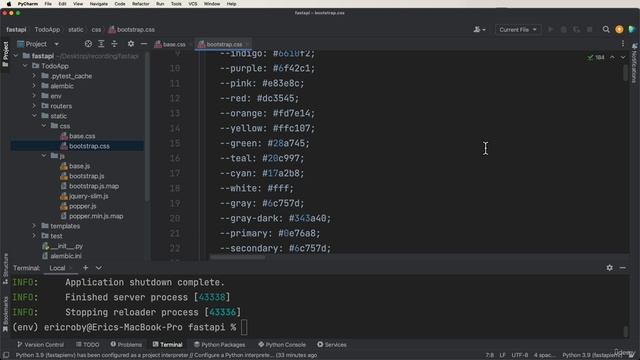
Task: Open Python Packages tool window
Action: pos(220,344)
